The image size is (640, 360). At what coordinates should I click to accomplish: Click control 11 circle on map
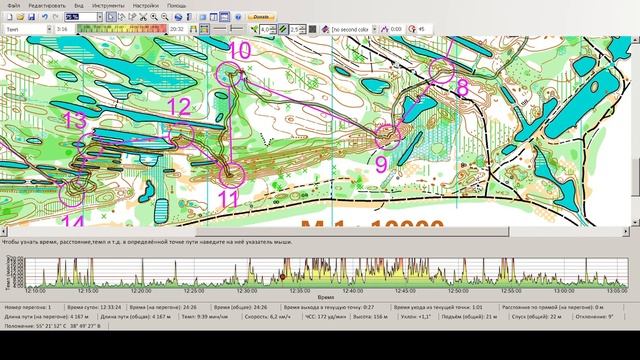click(x=231, y=175)
